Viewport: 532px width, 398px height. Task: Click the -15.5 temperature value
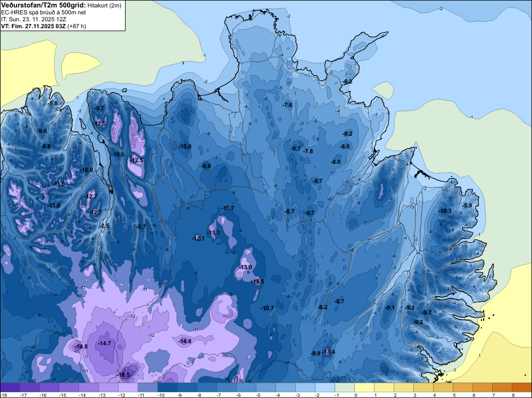(258, 281)
